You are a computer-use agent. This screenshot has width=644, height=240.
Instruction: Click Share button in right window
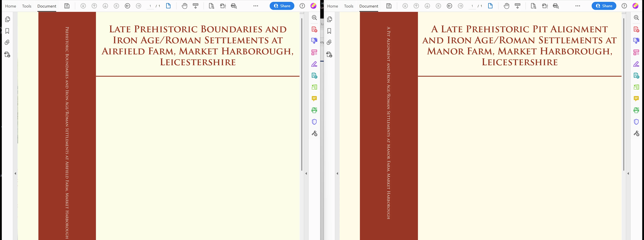click(x=604, y=6)
